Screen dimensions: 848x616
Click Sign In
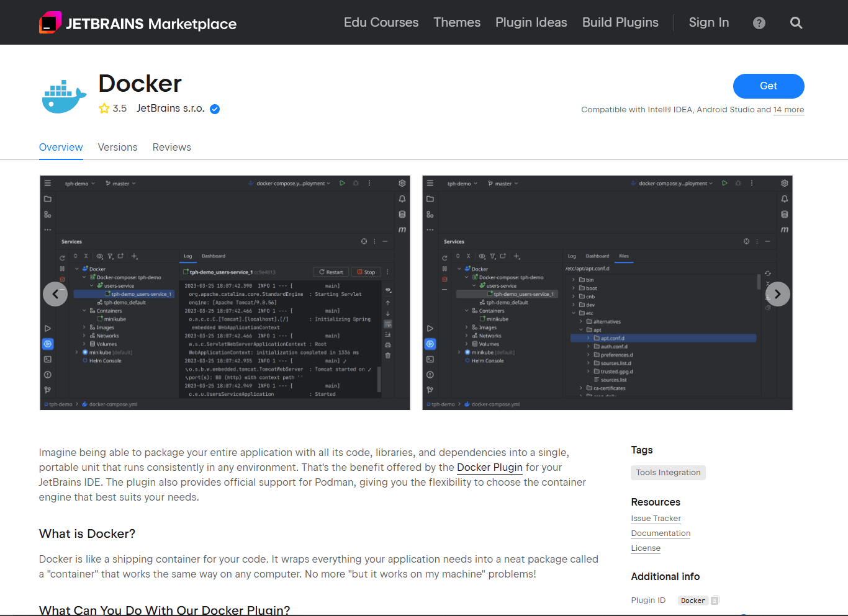pyautogui.click(x=709, y=22)
